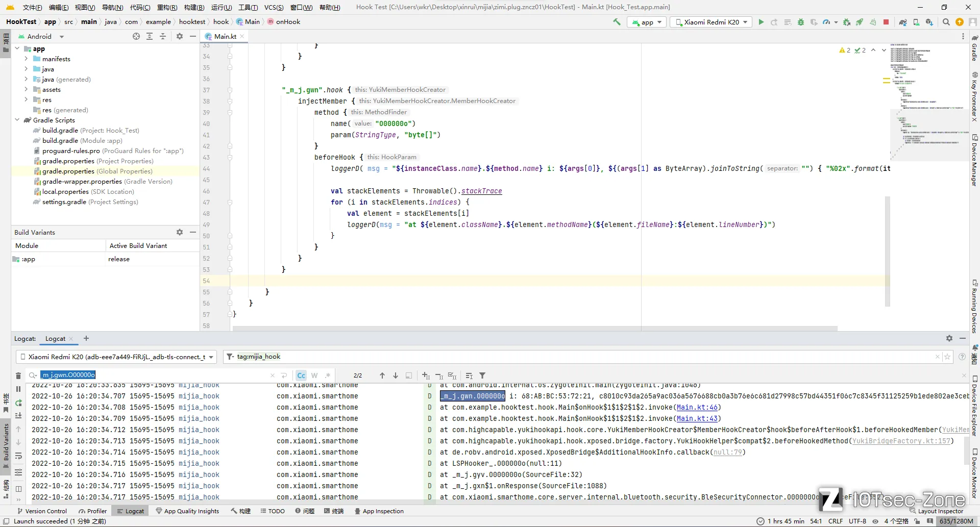Viewport: 980px width, 527px height.
Task: Toggle Match Case (Cc) in logcat search
Action: (x=301, y=375)
